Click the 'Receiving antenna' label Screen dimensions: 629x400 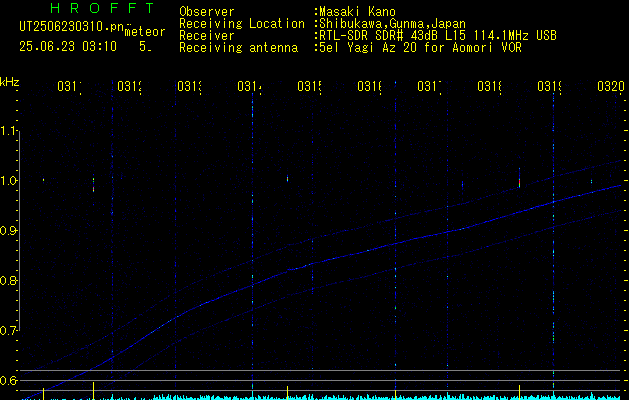coord(238,48)
